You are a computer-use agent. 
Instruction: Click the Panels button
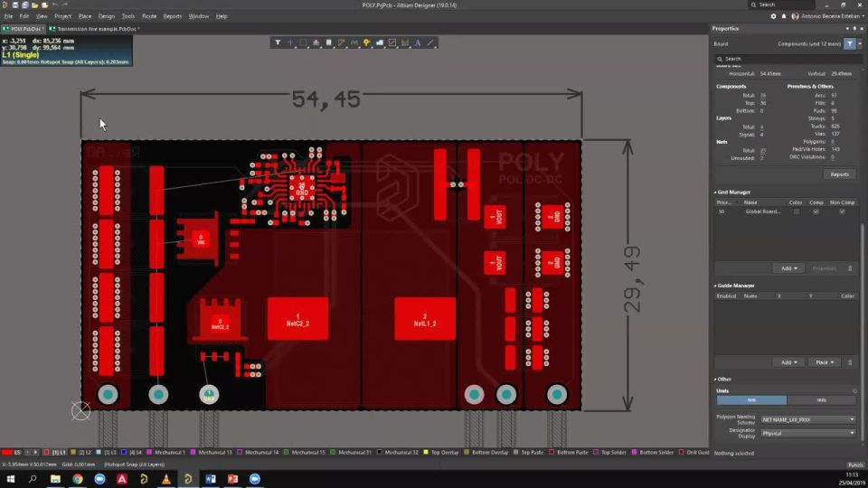coord(854,465)
